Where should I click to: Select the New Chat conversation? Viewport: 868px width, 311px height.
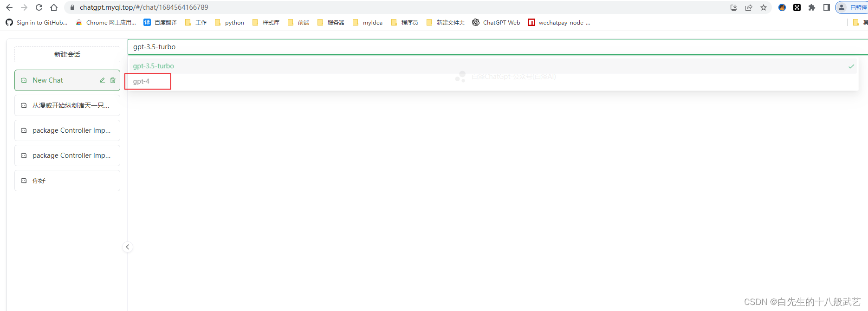point(67,80)
